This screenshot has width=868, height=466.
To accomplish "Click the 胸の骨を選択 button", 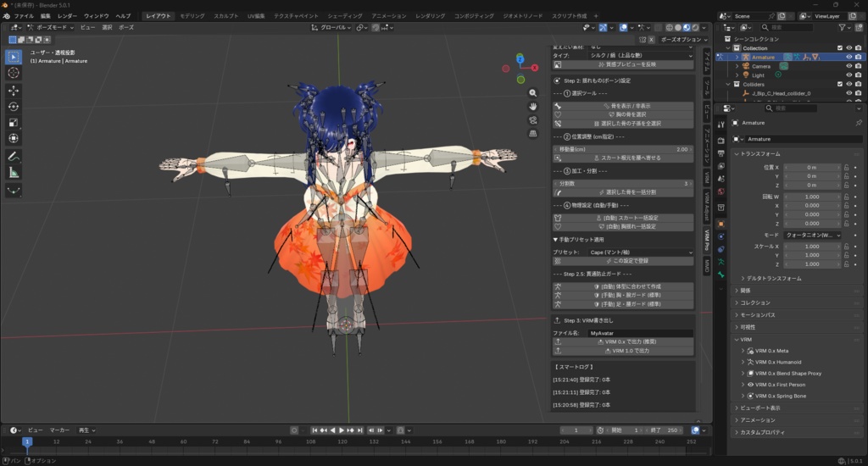I will pos(623,114).
